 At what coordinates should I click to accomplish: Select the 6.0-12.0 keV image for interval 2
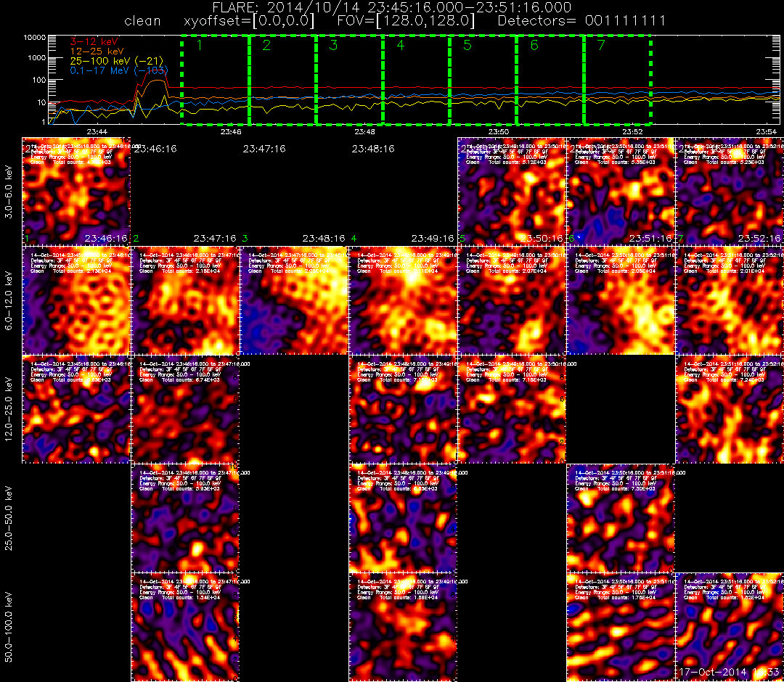click(x=186, y=300)
